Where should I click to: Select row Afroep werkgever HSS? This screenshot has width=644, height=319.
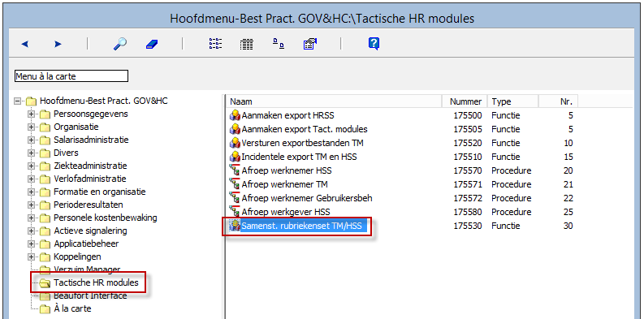[x=286, y=212]
